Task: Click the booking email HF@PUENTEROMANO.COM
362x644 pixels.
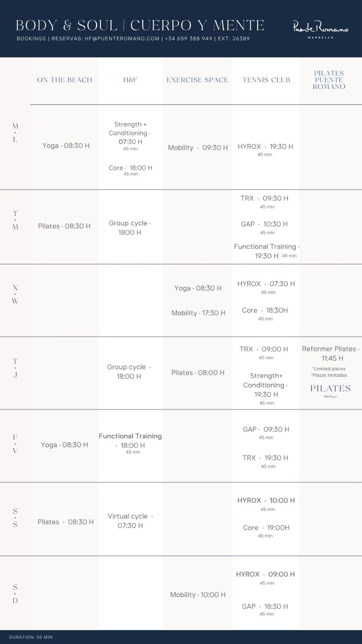Action: point(122,39)
